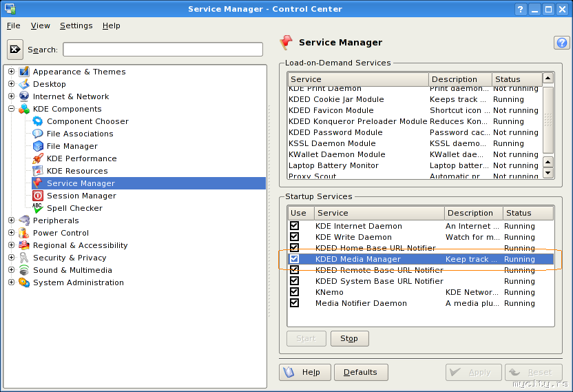This screenshot has width=573, height=392.
Task: Expand the Desktop category
Action: tap(11, 84)
